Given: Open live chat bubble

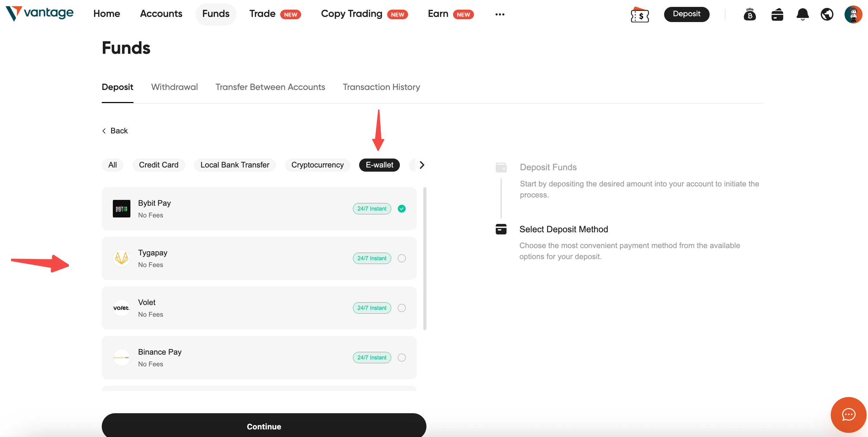Looking at the screenshot, I should [x=848, y=415].
